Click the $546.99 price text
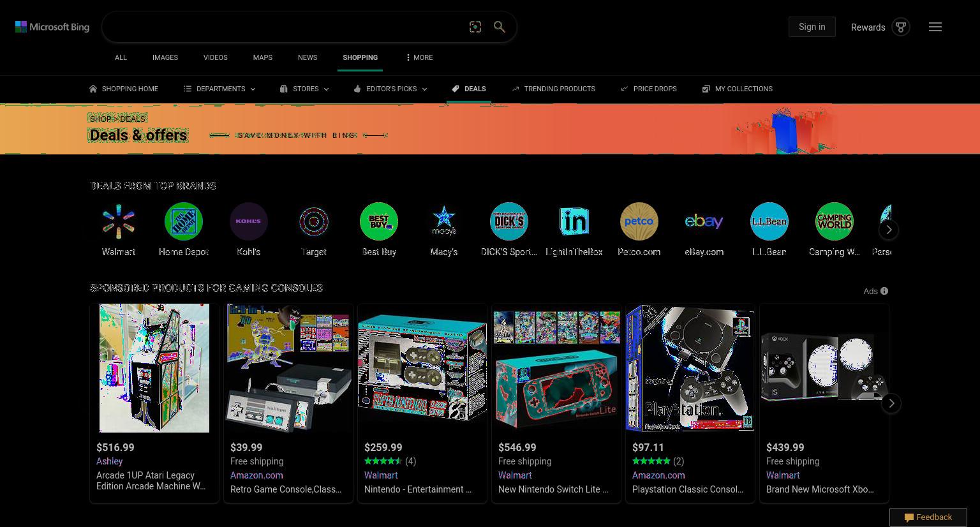The height and width of the screenshot is (527, 980). [517, 447]
